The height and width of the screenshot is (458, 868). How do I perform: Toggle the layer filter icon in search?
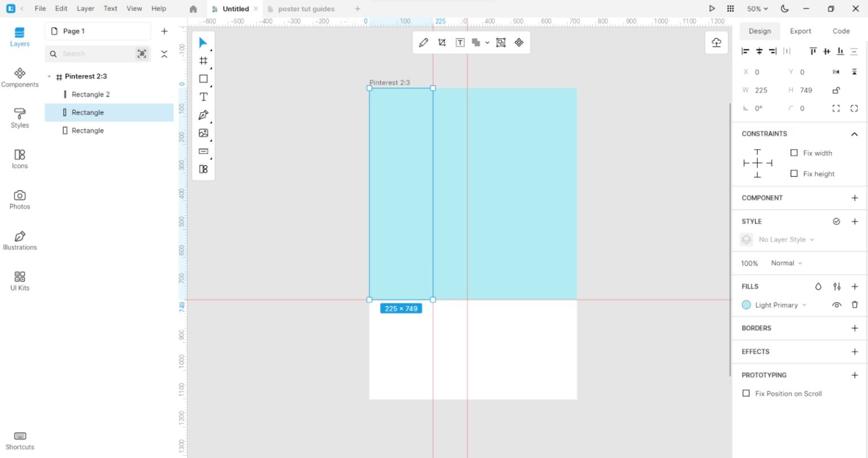(x=142, y=54)
